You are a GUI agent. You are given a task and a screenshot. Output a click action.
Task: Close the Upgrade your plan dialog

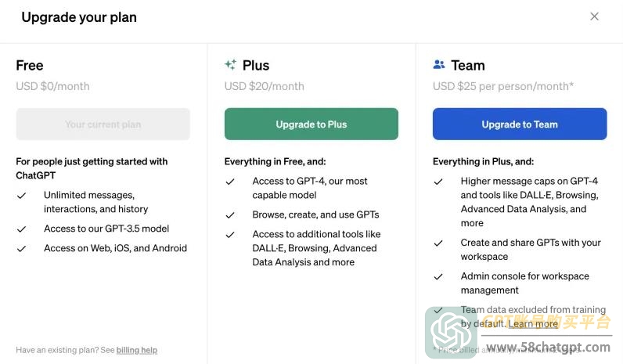[x=594, y=16]
